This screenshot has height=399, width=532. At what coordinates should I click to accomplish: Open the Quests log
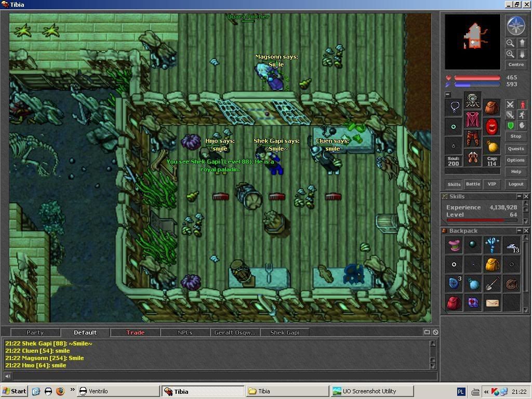[x=516, y=148]
